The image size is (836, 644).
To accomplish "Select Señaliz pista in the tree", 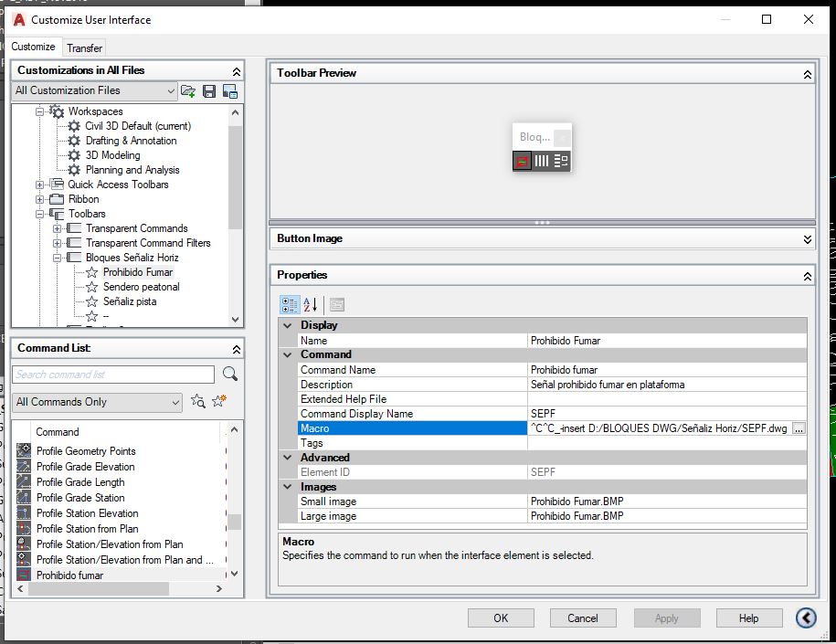I will tap(130, 301).
